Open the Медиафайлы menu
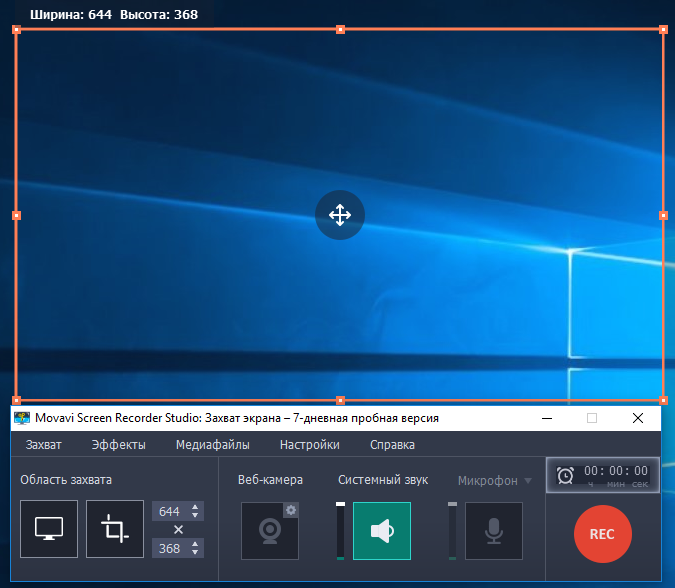The height and width of the screenshot is (588, 675). tap(213, 445)
